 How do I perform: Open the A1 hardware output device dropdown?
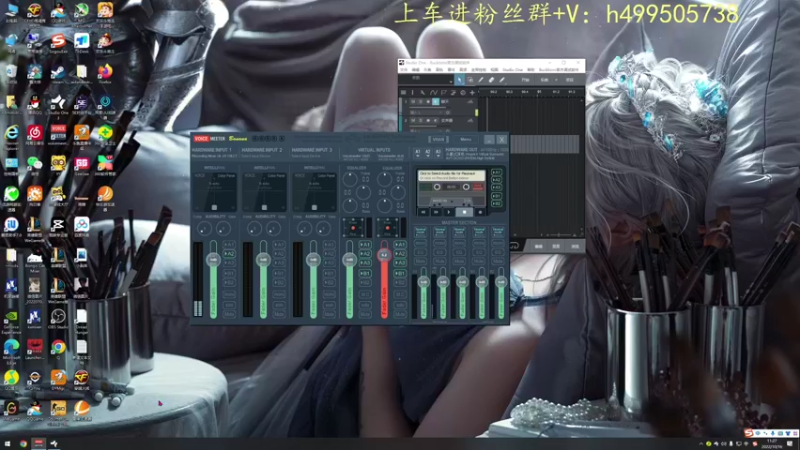(418, 153)
